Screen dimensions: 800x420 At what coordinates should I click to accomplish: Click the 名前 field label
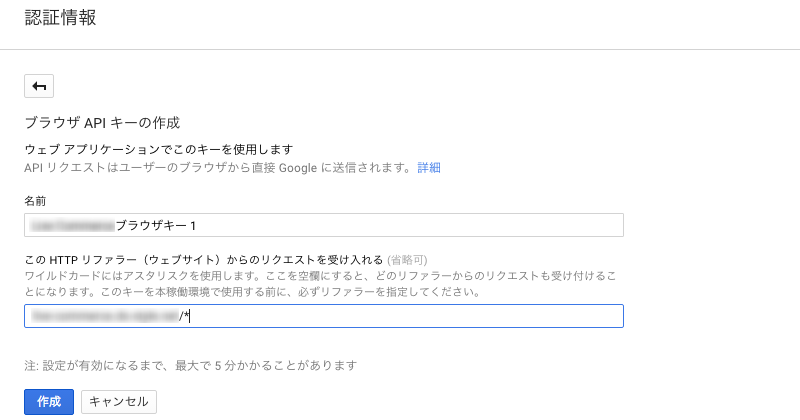coord(35,201)
